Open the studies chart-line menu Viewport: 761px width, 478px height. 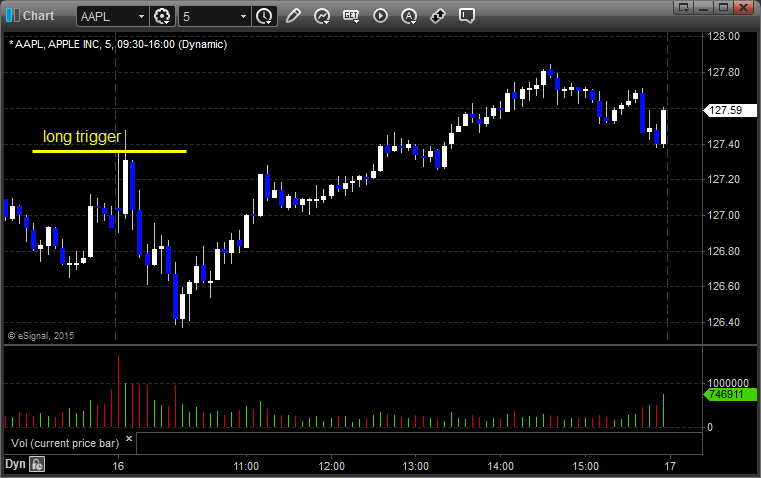[322, 16]
